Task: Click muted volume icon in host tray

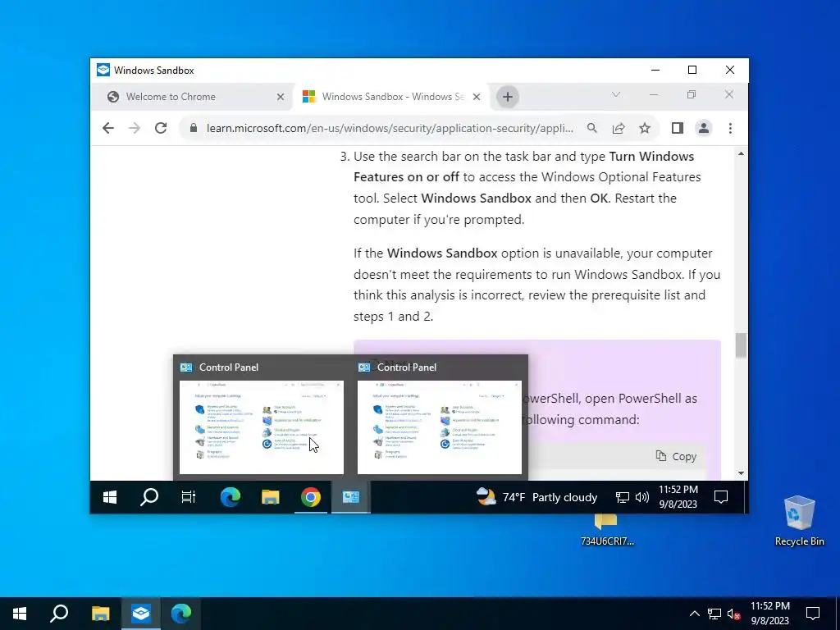Action: (x=734, y=614)
